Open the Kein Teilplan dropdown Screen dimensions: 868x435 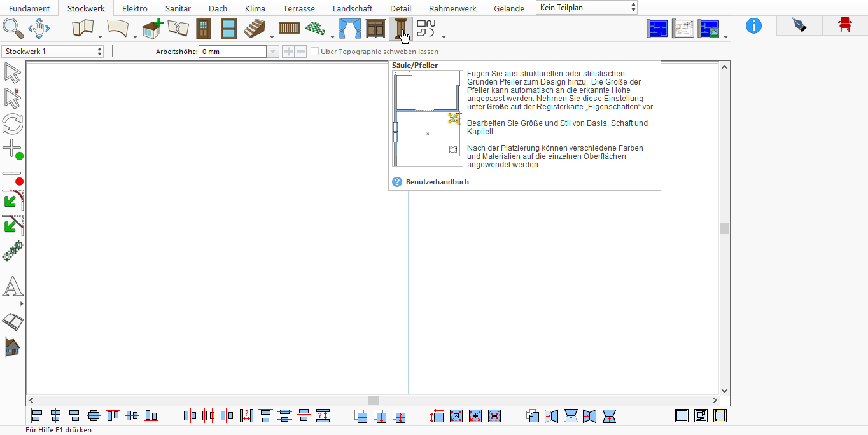click(x=587, y=8)
